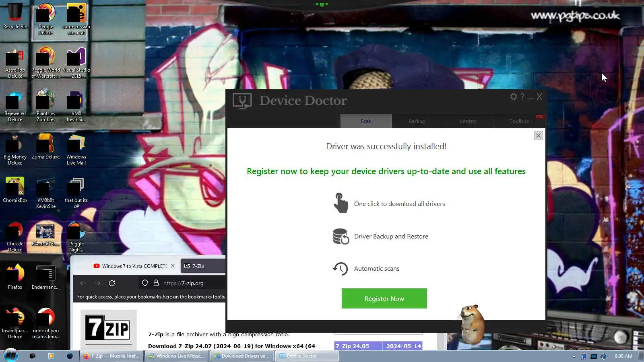Screen dimensions: 644x362
Task: Select the d4adc6f73a image thumbnail
Action: coord(46,235)
